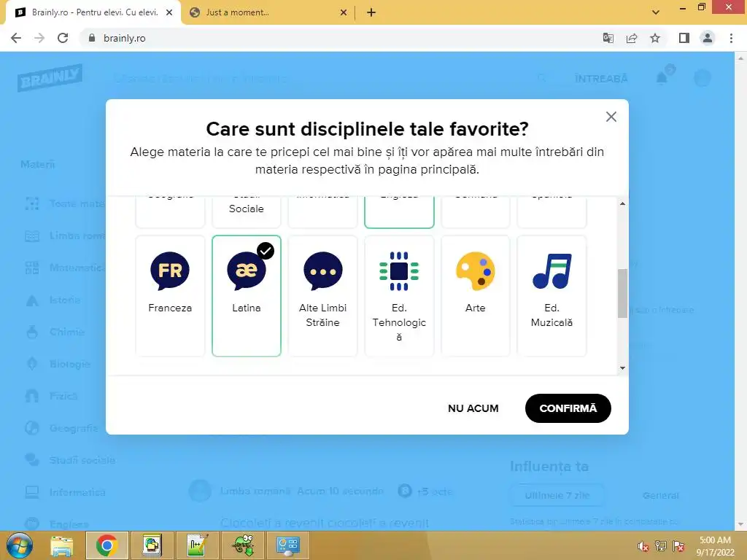Screen dimensions: 747x560
Task: Go back to the previous page
Action: [x=16, y=38]
